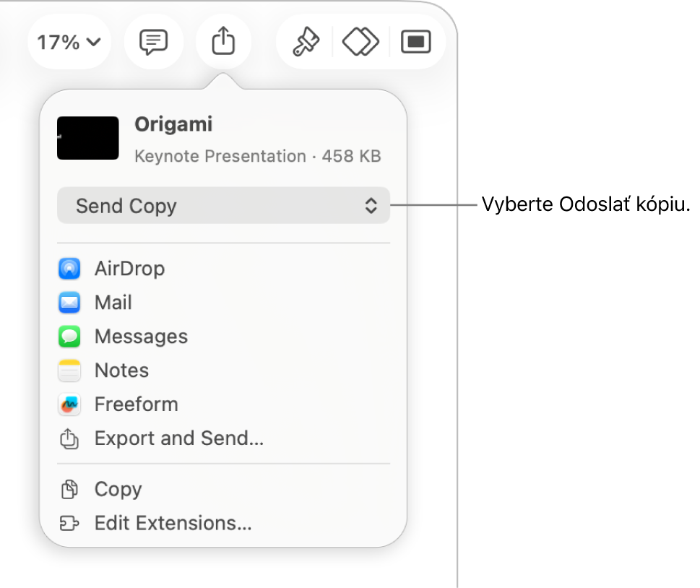Click the yellow Notes icon

pos(69,371)
